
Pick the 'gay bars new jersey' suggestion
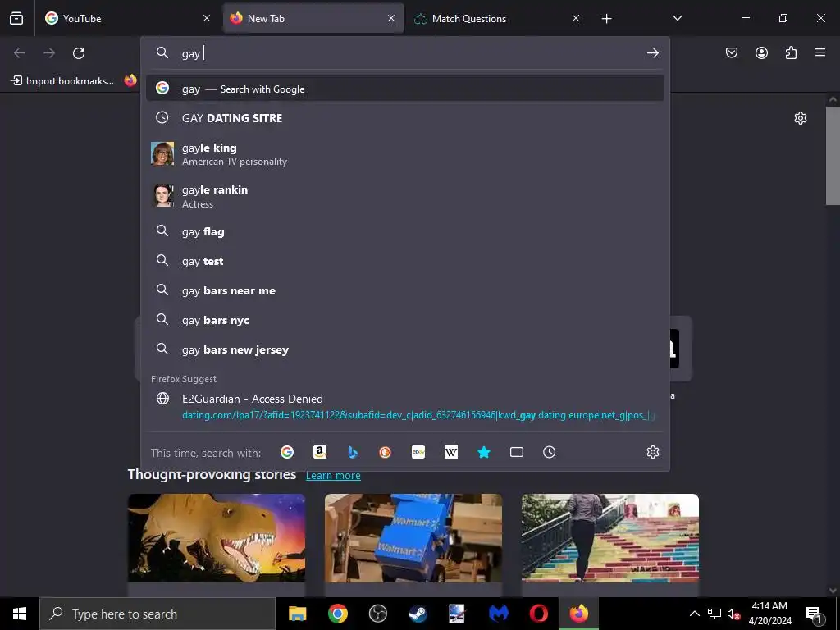click(405, 349)
